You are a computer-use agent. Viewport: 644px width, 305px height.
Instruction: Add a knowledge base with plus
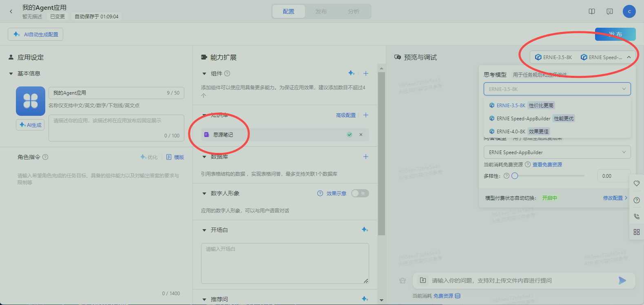click(x=366, y=115)
